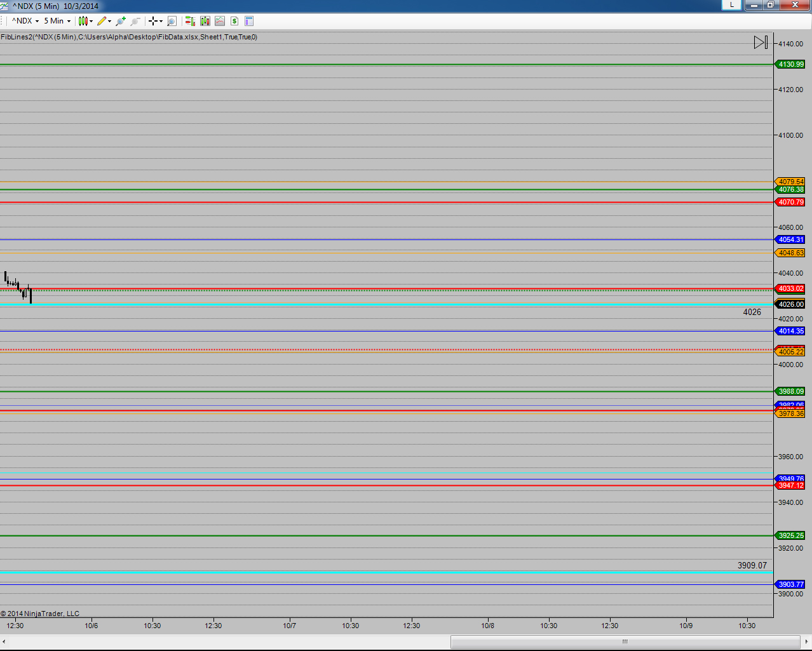Click the orange 4048.63 price marker
The width and height of the screenshot is (812, 651).
click(790, 253)
